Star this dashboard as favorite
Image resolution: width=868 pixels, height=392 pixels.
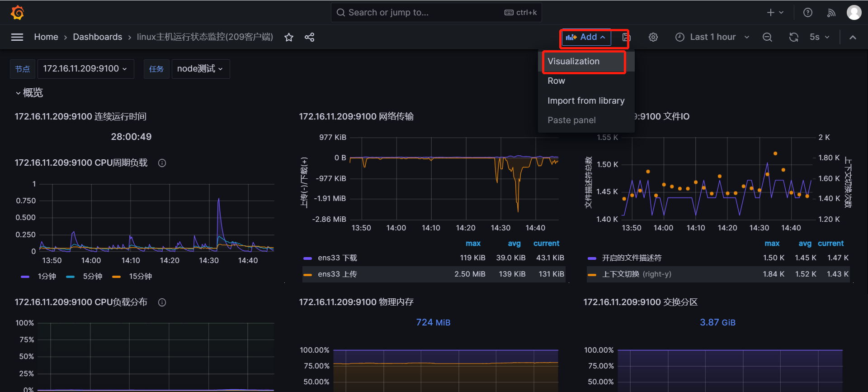[289, 37]
